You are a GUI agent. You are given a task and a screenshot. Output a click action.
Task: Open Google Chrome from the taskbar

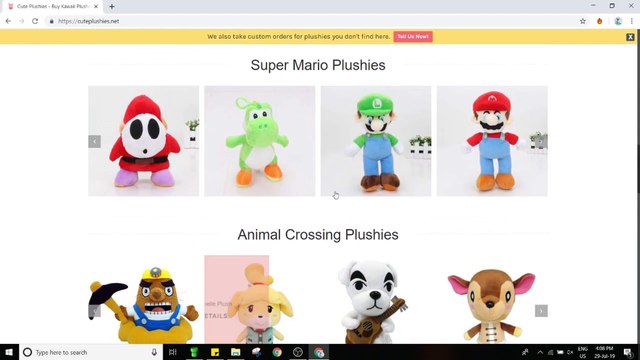click(x=277, y=352)
